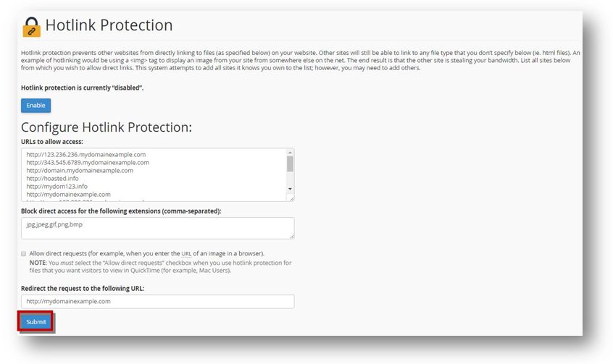Click the http://domain.mydomainexample.com entry
Screen dimensions: 613x364
(x=80, y=171)
